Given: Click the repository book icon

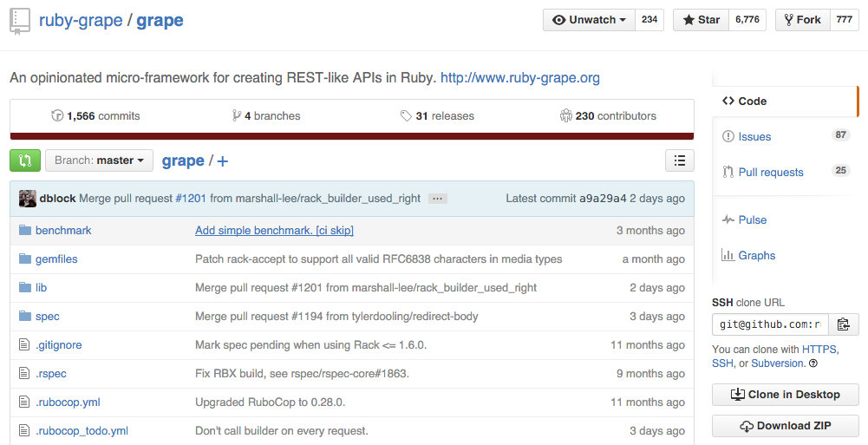Looking at the screenshot, I should tap(20, 21).
